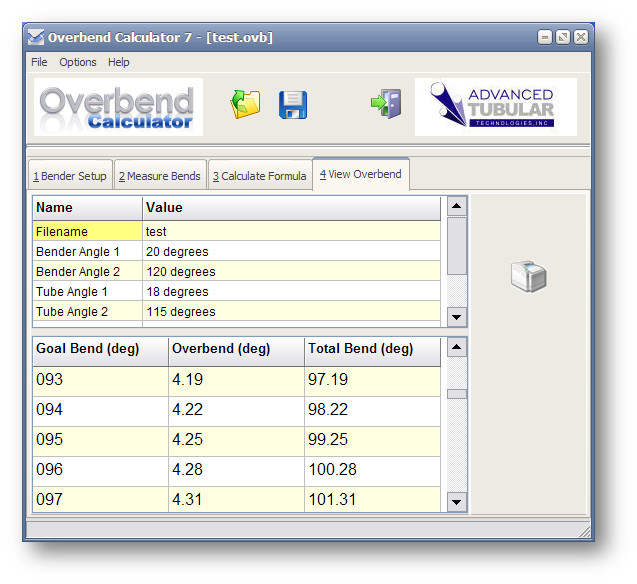Click the up arrow of the Goal Bend table scrollbar

coord(457,347)
